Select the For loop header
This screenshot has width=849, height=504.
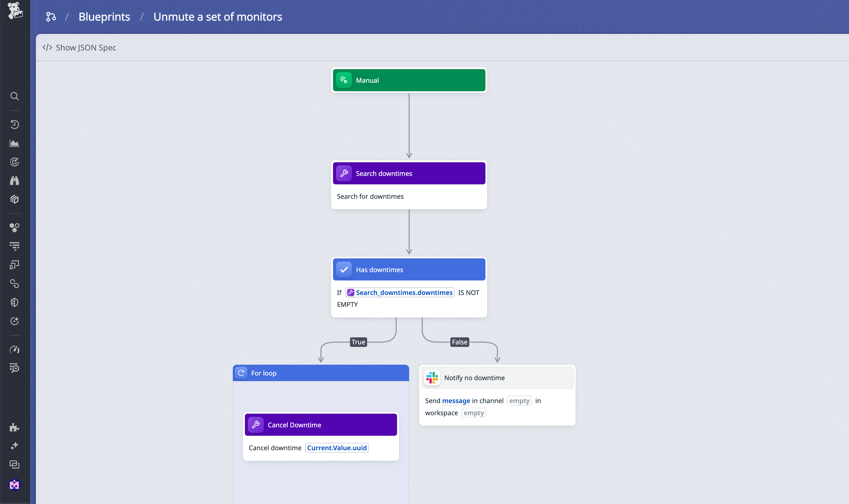pos(320,373)
